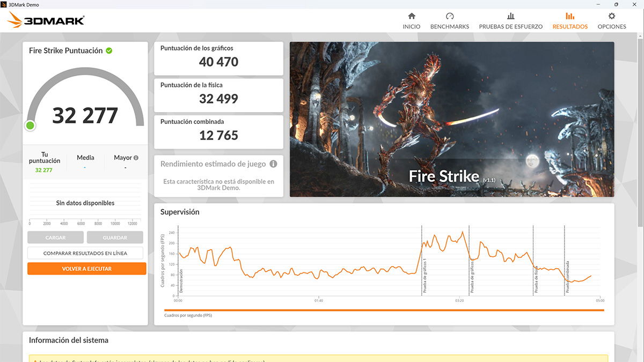This screenshot has width=644, height=362.
Task: Click the bar chart icon above Pruebas de Esfuerzo
Action: [511, 16]
